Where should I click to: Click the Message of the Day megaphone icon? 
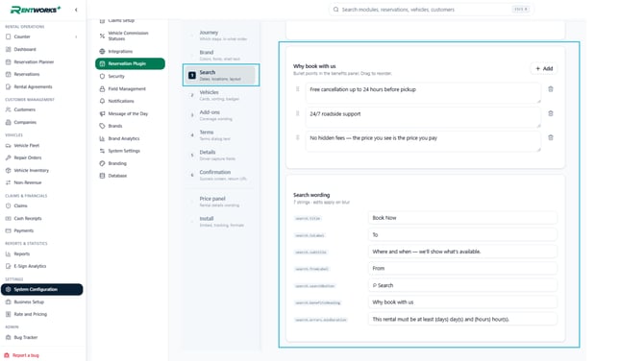pyautogui.click(x=102, y=113)
